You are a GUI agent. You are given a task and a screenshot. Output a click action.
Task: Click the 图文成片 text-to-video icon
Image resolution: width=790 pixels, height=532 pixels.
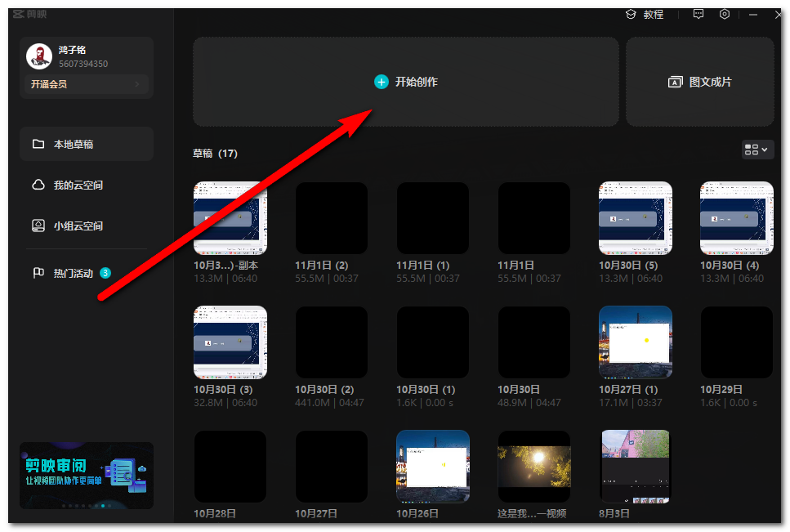[x=675, y=82]
